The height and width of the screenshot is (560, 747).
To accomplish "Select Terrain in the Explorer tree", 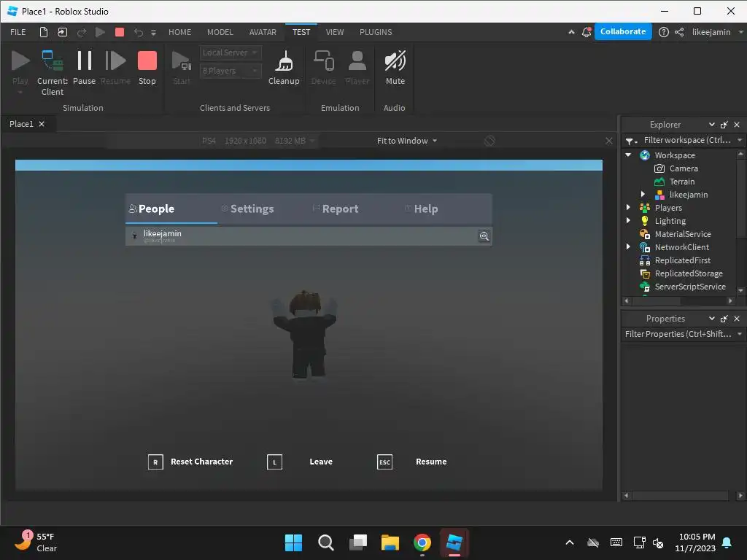I will coord(682,182).
